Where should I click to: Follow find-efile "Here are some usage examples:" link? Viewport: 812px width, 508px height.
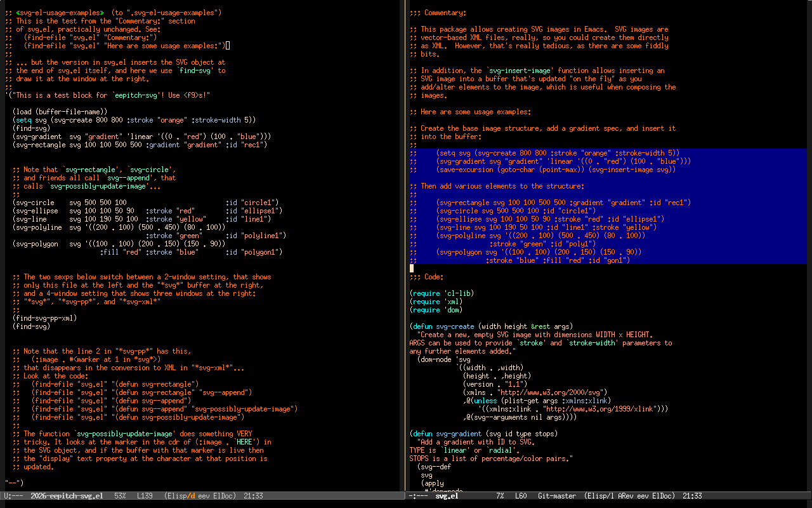(117, 46)
